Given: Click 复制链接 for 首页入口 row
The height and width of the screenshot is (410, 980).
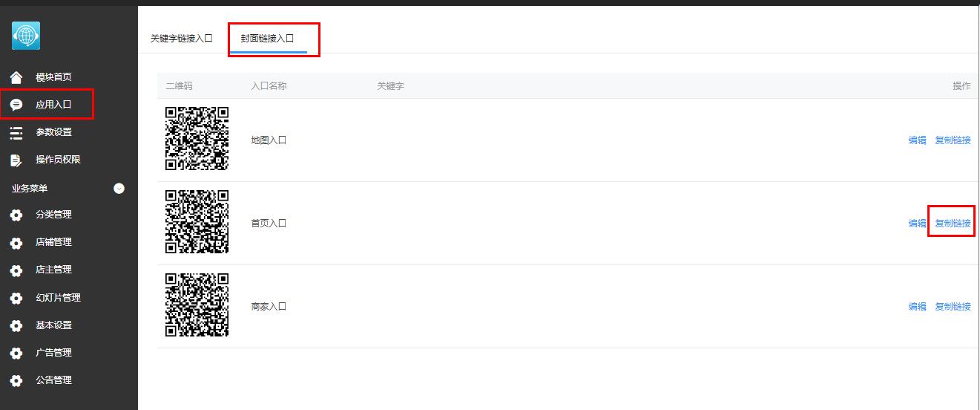Looking at the screenshot, I should coord(953,223).
